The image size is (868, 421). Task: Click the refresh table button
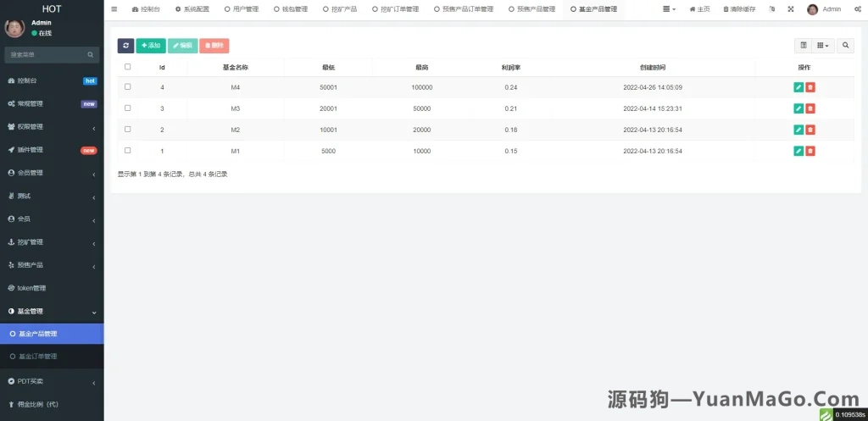click(x=125, y=46)
